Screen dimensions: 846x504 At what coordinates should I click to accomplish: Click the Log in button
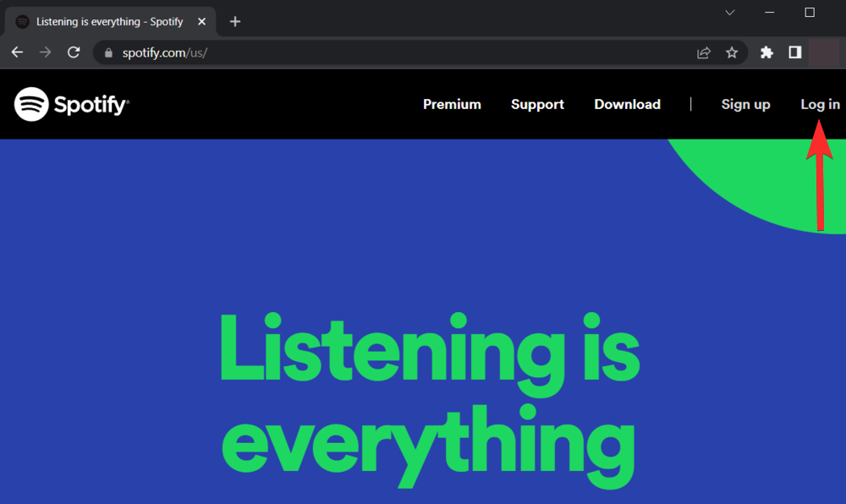click(819, 104)
